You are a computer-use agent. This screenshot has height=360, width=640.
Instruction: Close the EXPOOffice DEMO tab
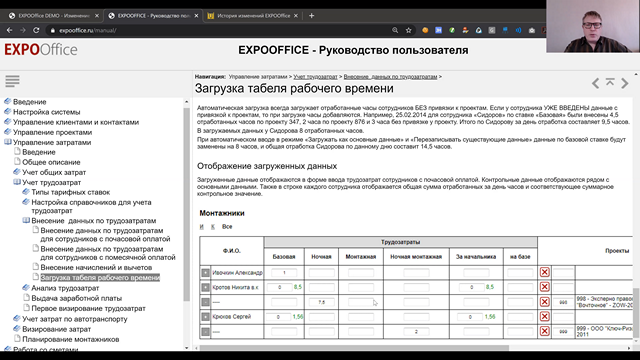pos(97,16)
